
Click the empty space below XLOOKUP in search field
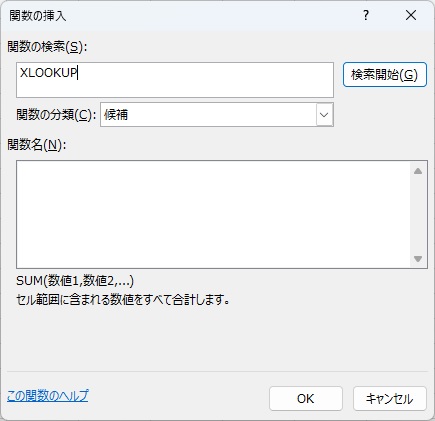point(175,88)
